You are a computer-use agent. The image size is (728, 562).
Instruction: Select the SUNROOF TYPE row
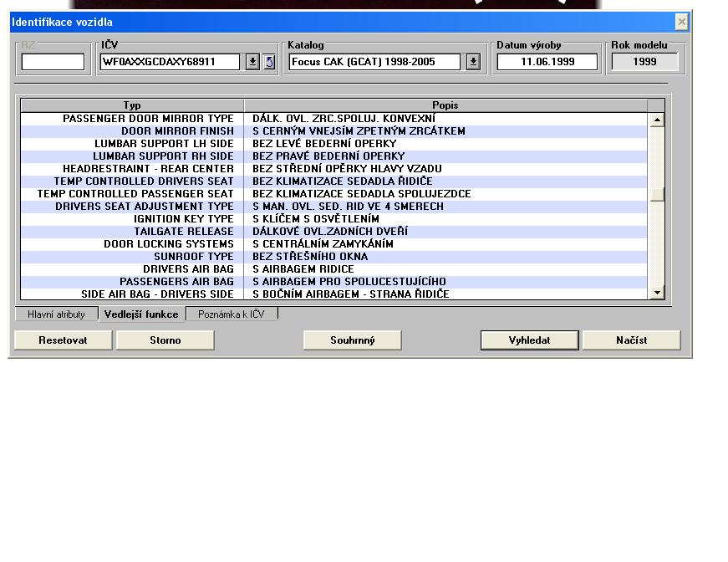pyautogui.click(x=334, y=257)
